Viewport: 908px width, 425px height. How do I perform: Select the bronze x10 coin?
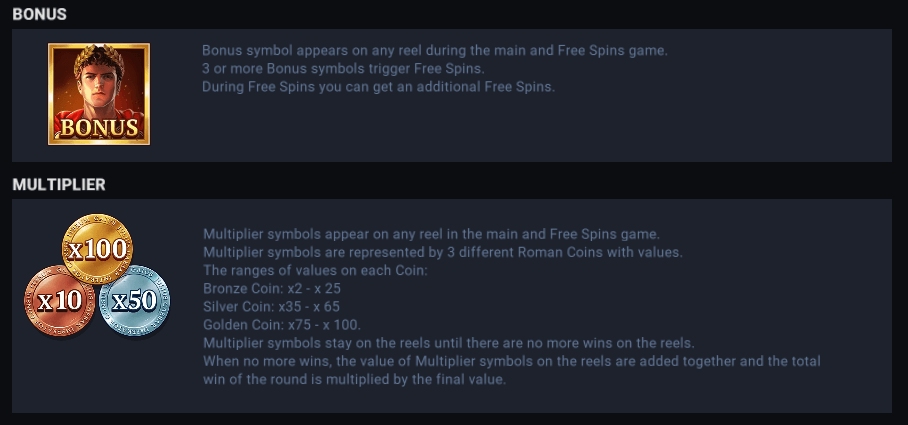(60, 300)
